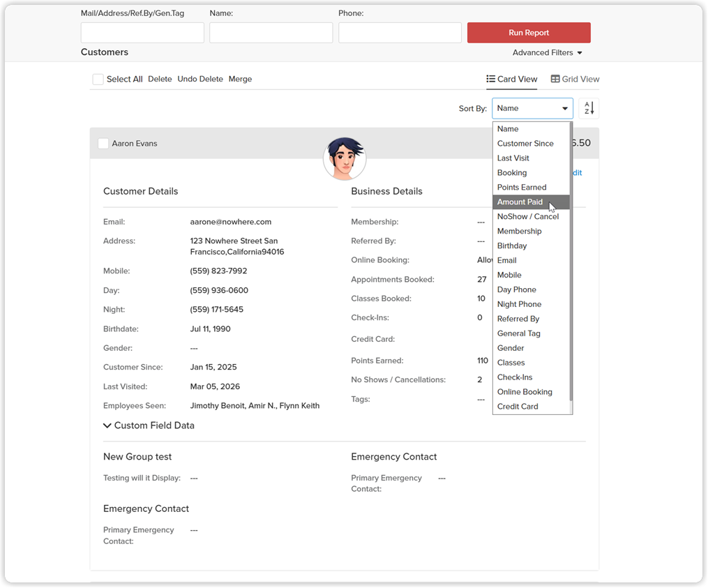Click last visited Mar 05, 2026
Image resolution: width=708 pixels, height=588 pixels.
pyautogui.click(x=215, y=386)
